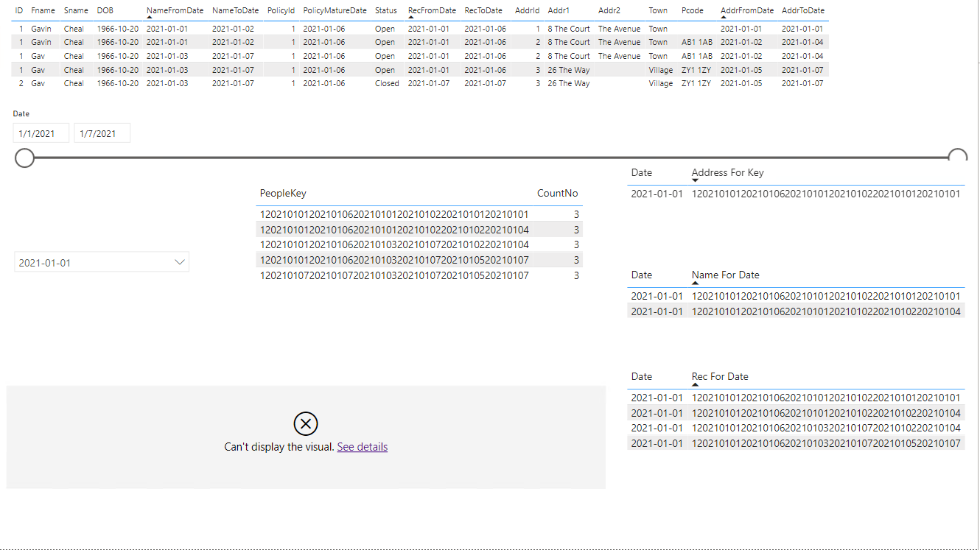Sort by the AddrFromDate column header
This screenshot has height=550, width=980.
(747, 10)
